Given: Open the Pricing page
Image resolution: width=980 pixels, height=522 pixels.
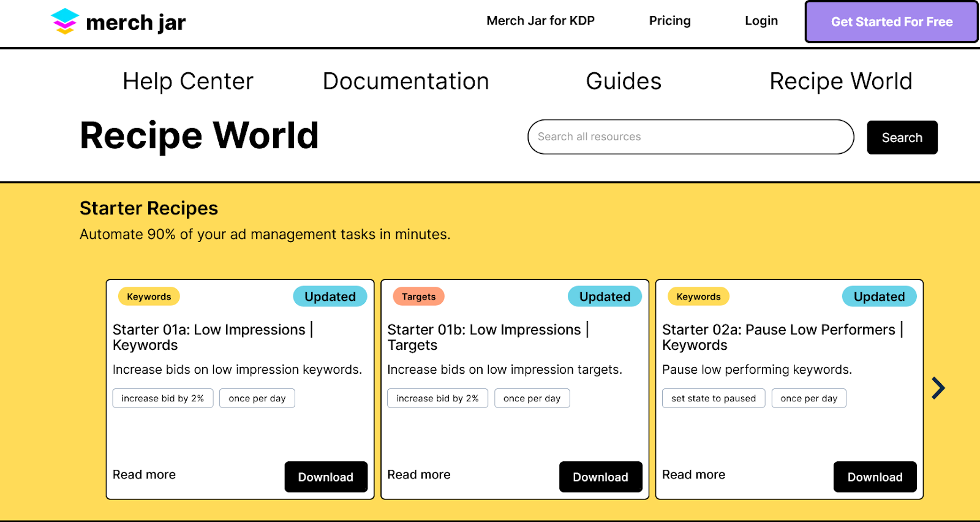Looking at the screenshot, I should [x=669, y=21].
